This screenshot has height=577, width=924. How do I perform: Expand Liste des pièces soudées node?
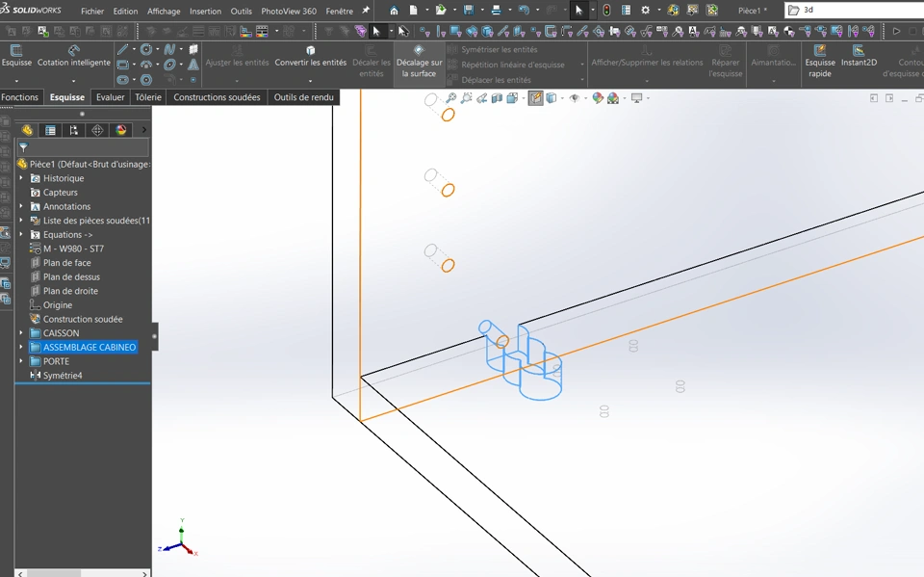click(21, 221)
